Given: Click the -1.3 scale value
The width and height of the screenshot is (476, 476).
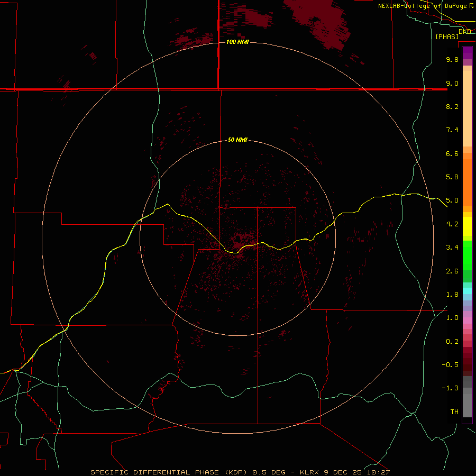Looking at the screenshot, I should tap(450, 388).
